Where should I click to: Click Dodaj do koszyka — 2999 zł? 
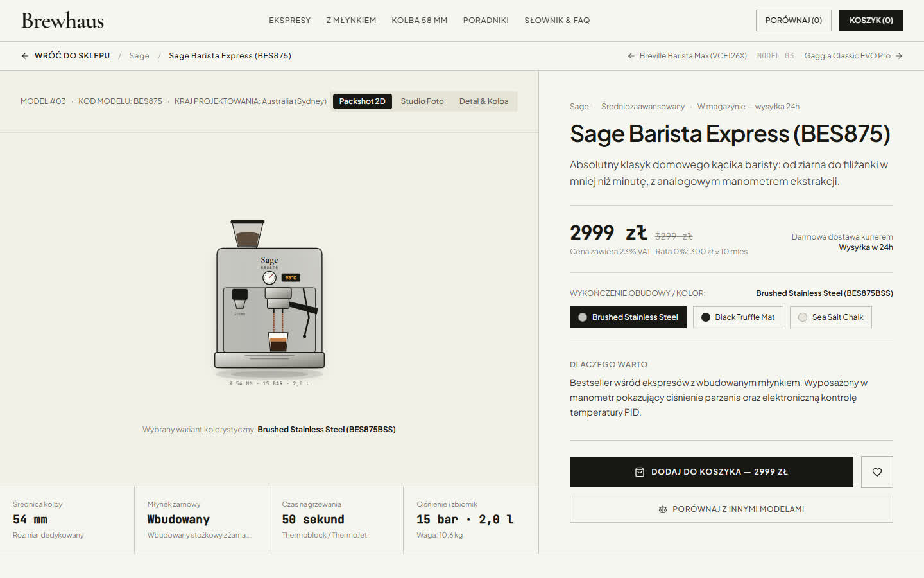point(712,472)
